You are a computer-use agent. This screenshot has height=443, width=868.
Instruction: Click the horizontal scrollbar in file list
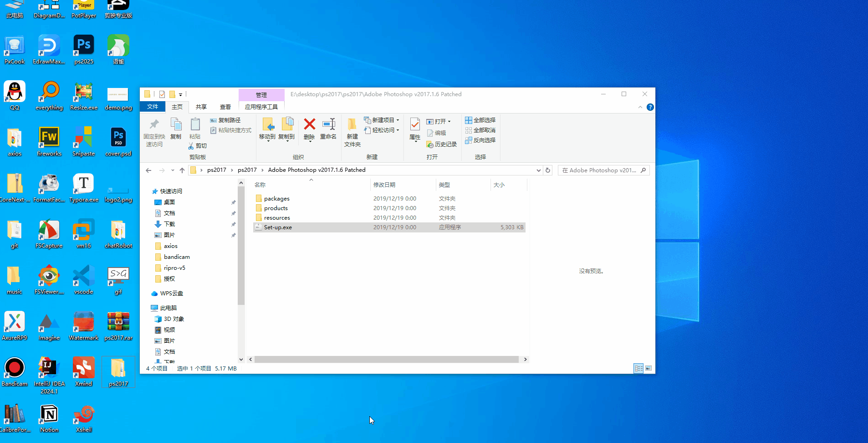pos(386,360)
